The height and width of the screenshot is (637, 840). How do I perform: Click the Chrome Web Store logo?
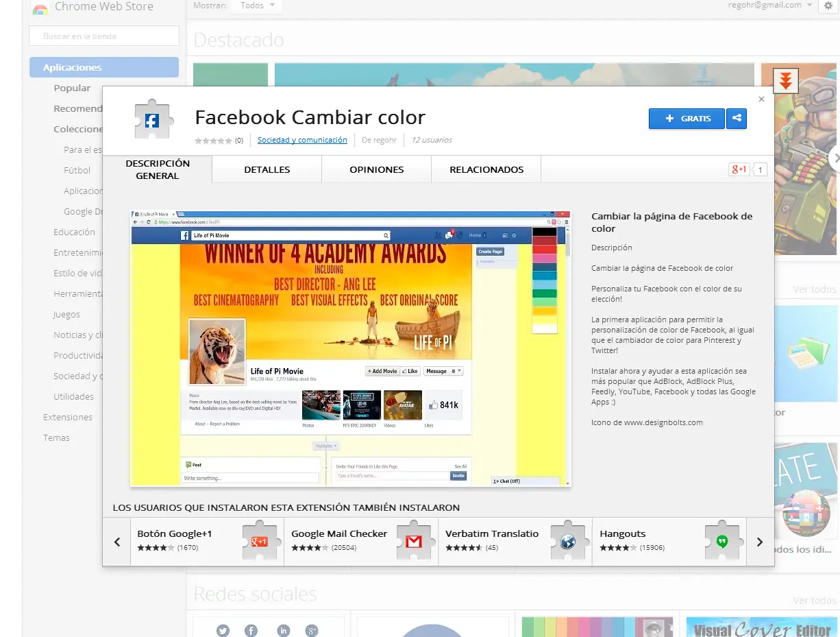[40, 8]
